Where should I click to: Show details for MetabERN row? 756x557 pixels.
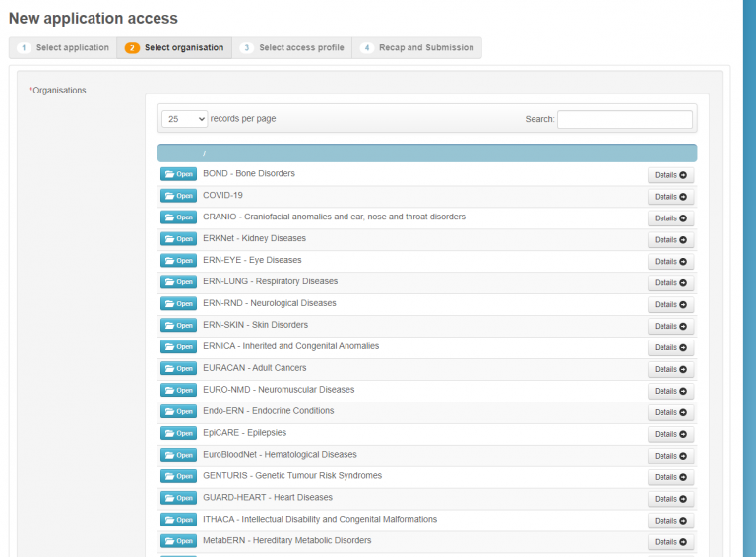[x=670, y=542]
